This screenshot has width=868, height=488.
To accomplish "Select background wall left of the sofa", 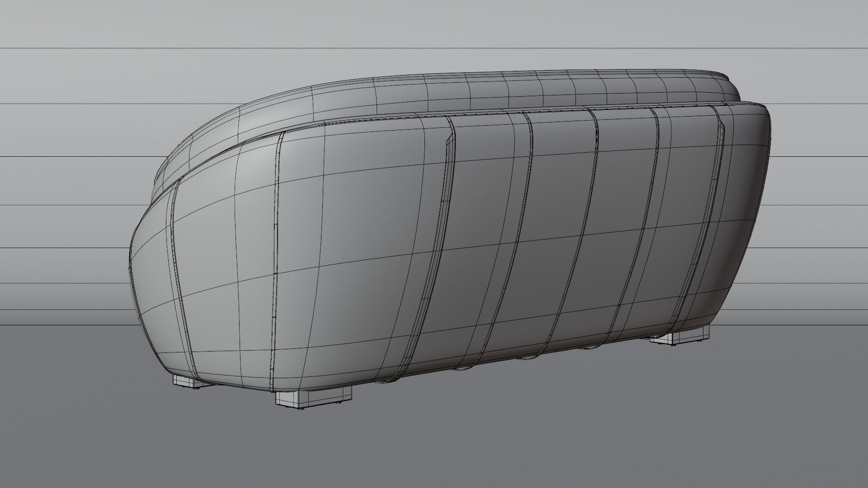I will tap(63, 181).
